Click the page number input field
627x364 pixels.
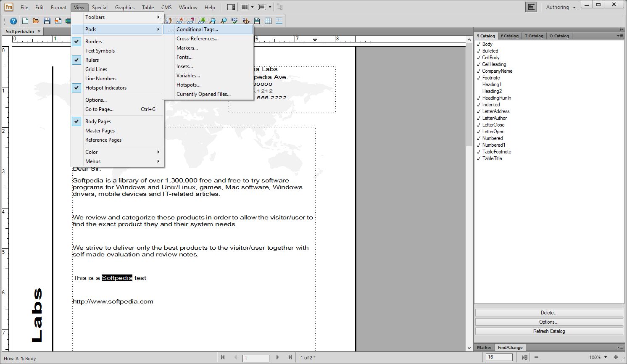[x=256, y=358]
